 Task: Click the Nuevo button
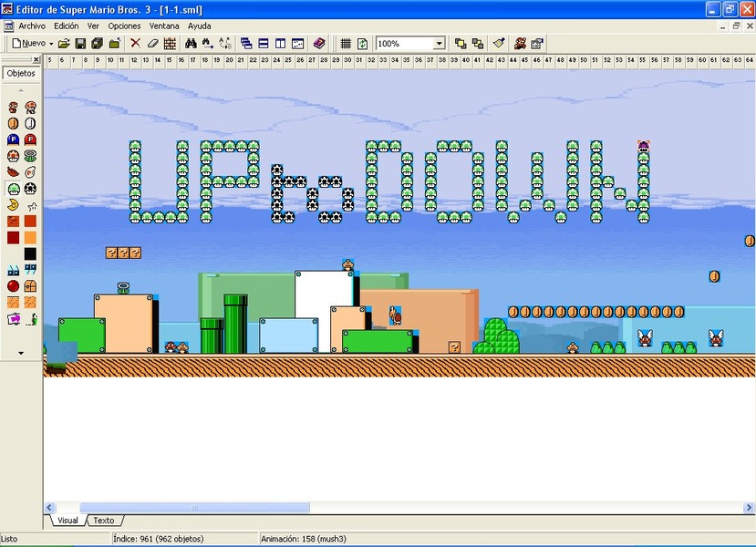tap(28, 43)
